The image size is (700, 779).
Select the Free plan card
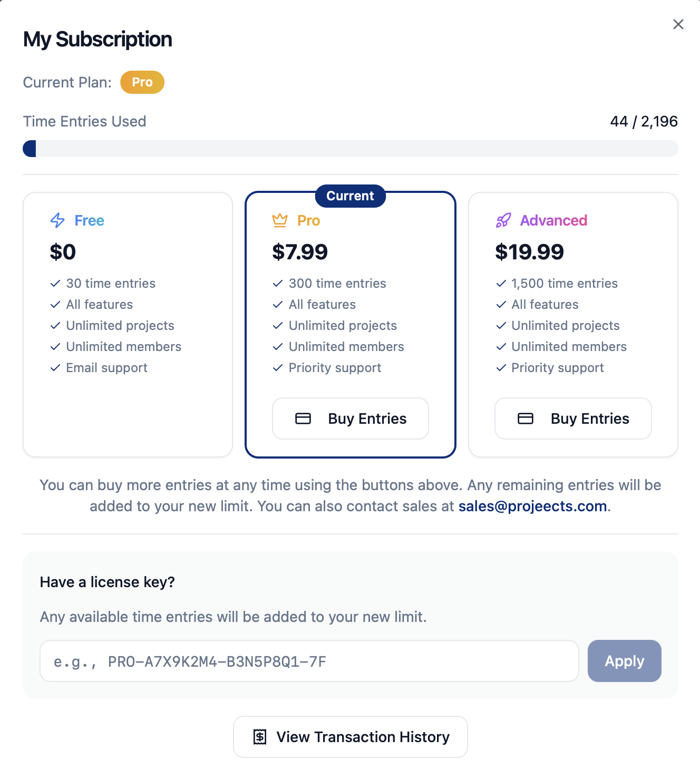[128, 325]
